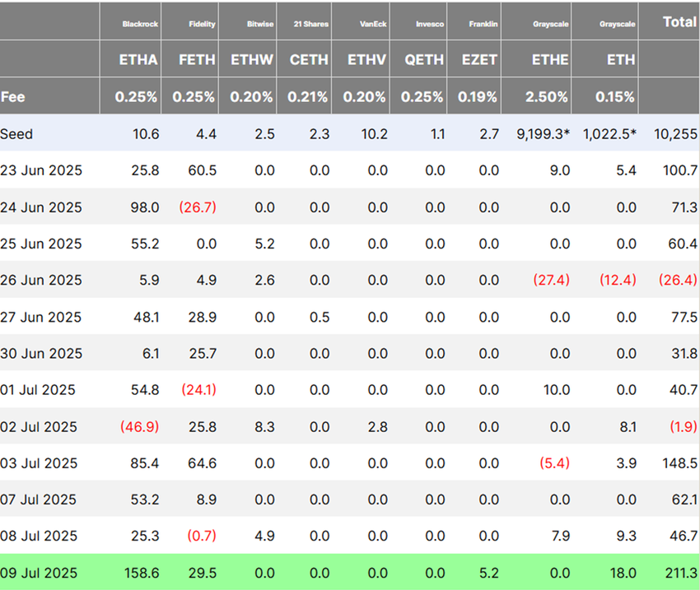This screenshot has width=700, height=590.
Task: Click the 158.6 ETHA value
Action: click(142, 573)
